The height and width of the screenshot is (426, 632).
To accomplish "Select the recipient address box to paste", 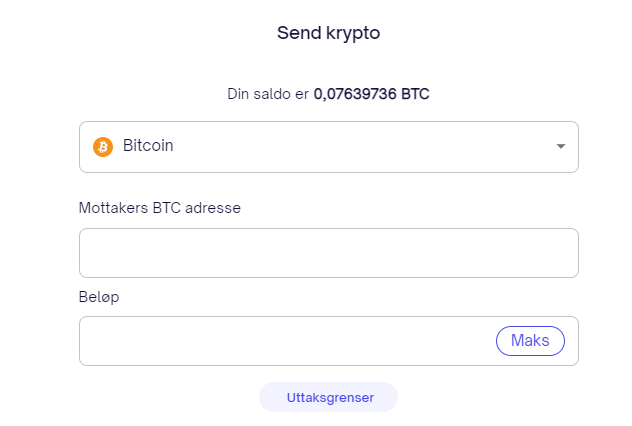I will tap(328, 253).
